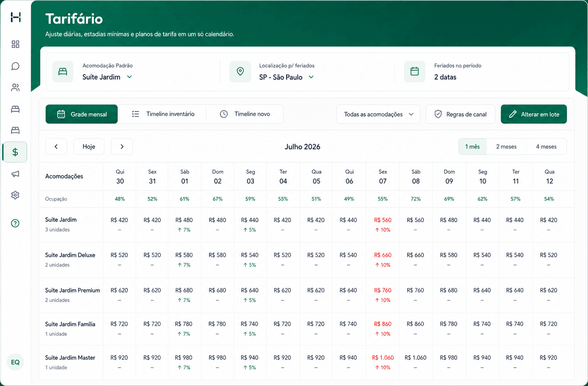Open the first bed icon in sidebar

click(15, 109)
